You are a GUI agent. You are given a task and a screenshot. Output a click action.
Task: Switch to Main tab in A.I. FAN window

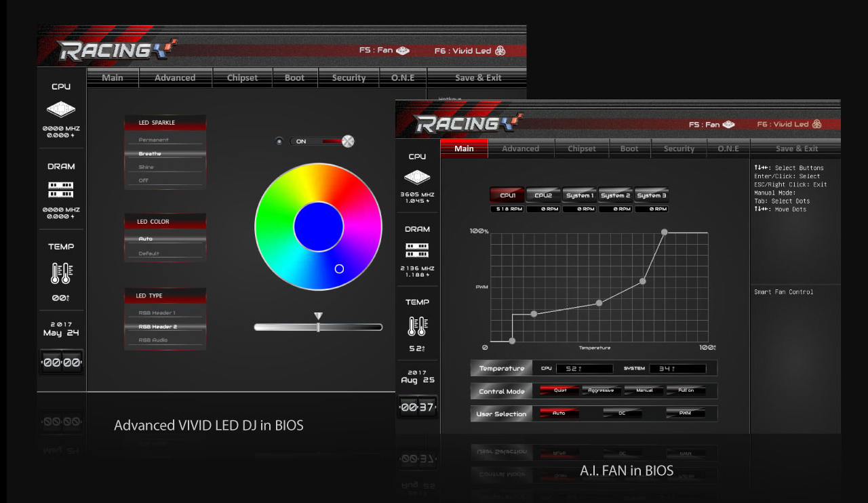pos(464,148)
